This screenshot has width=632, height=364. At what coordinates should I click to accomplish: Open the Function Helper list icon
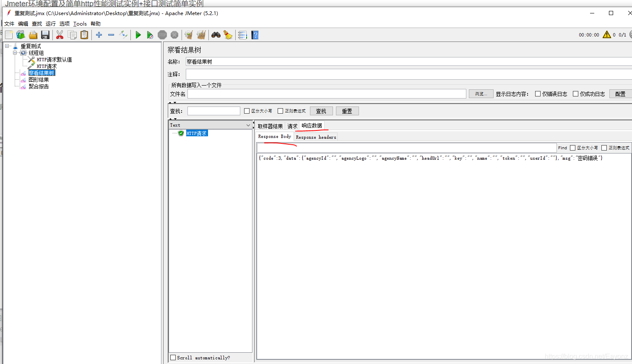coord(242,35)
